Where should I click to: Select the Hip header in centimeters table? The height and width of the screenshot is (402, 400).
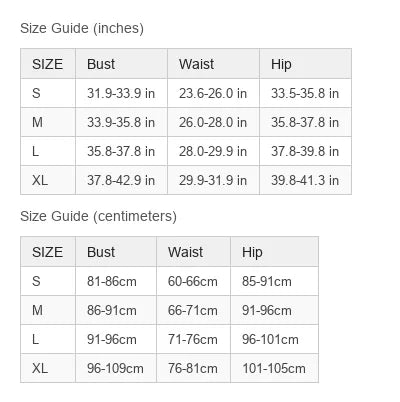(x=274, y=252)
